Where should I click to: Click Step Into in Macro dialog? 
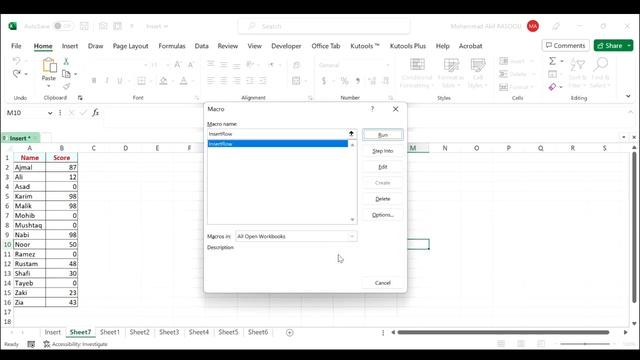click(x=382, y=151)
